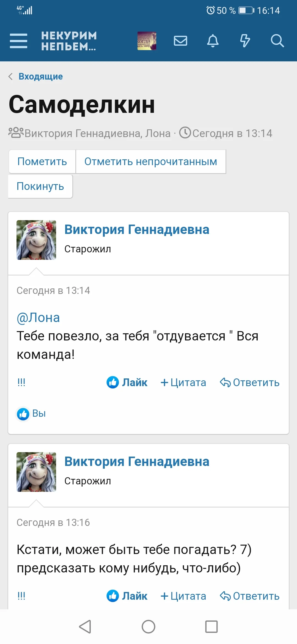Open the @Лона mention link

click(x=38, y=317)
